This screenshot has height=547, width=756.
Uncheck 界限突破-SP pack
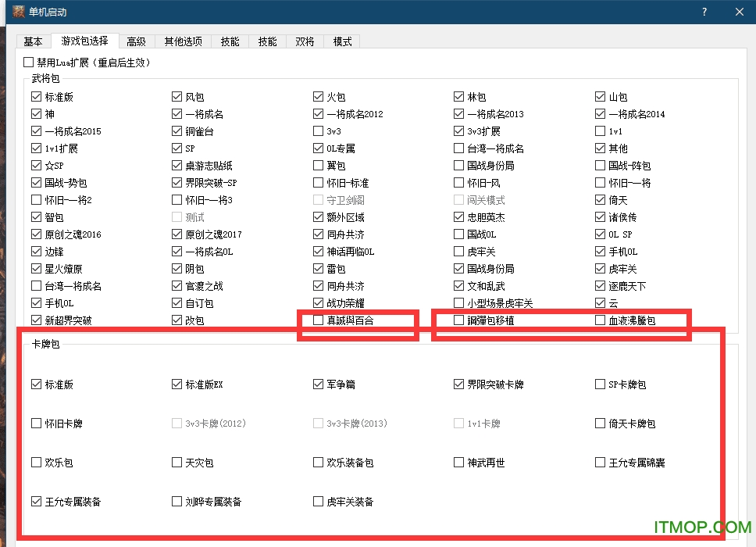pos(177,183)
